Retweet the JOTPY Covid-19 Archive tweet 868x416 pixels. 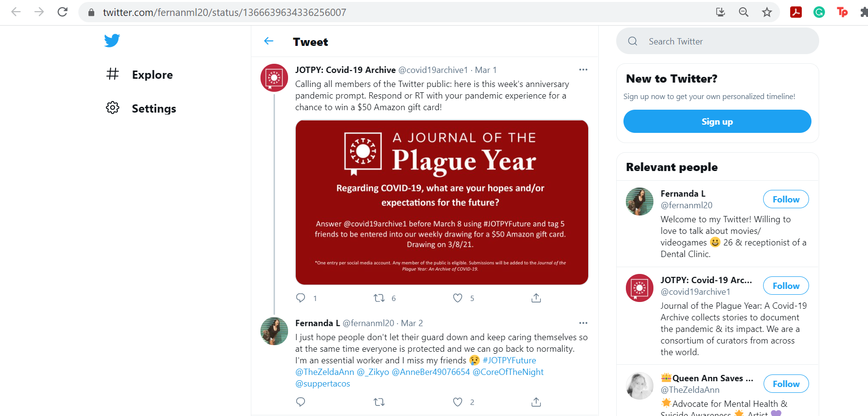coord(379,298)
